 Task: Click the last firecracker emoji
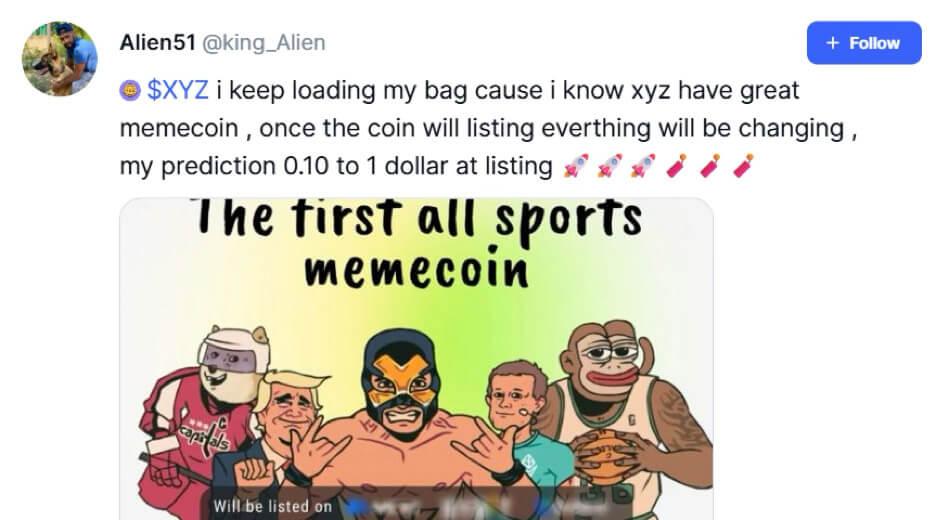point(743,165)
